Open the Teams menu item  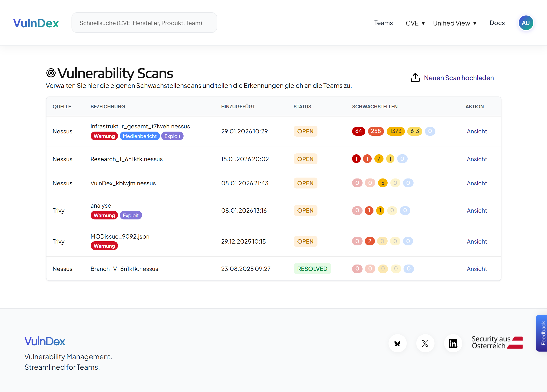pos(383,23)
